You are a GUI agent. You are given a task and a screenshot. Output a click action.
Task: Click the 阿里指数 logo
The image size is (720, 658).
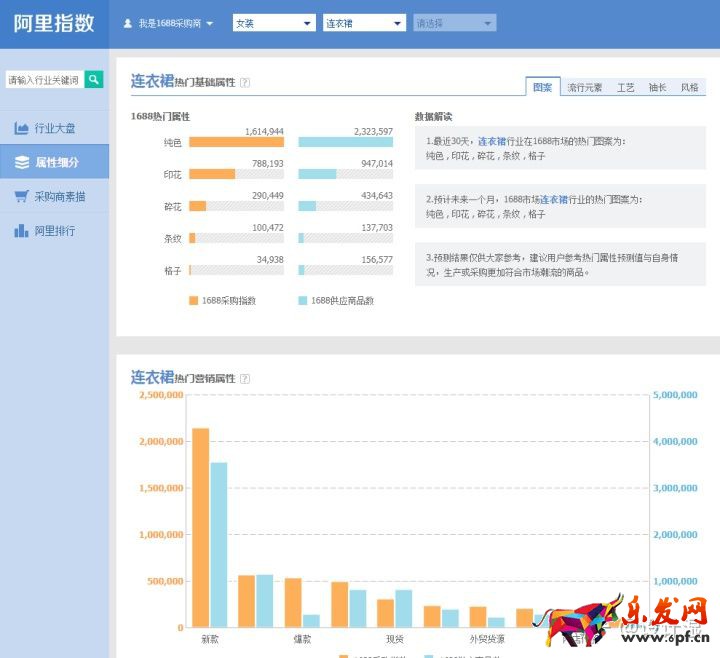(x=54, y=23)
